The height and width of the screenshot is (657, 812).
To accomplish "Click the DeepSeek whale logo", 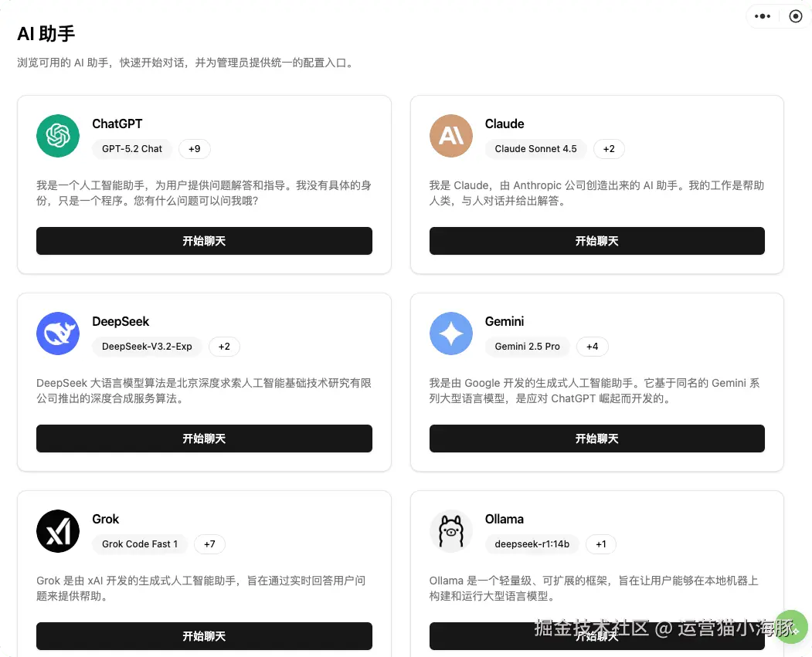I will click(58, 334).
